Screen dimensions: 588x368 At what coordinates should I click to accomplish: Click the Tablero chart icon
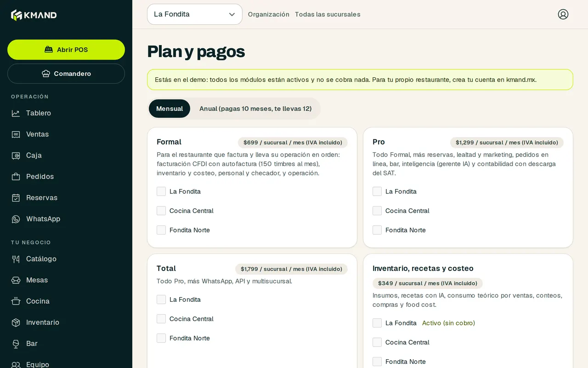[x=16, y=113]
